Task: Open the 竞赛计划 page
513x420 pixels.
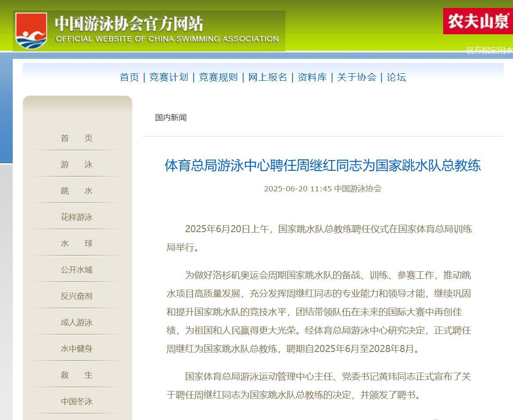Action: [170, 77]
